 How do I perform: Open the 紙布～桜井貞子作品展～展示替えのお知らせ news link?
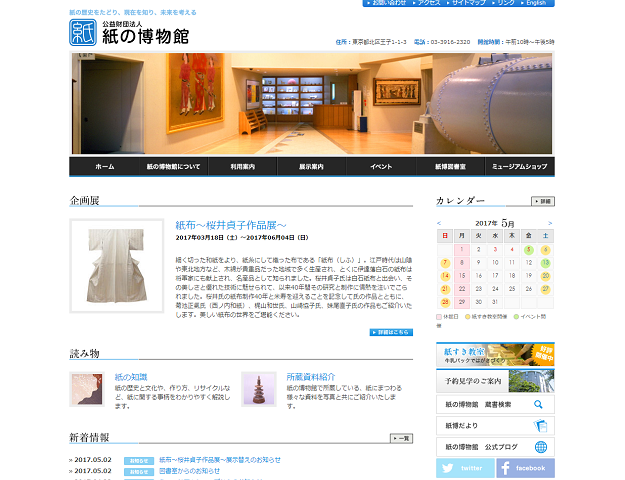220,460
